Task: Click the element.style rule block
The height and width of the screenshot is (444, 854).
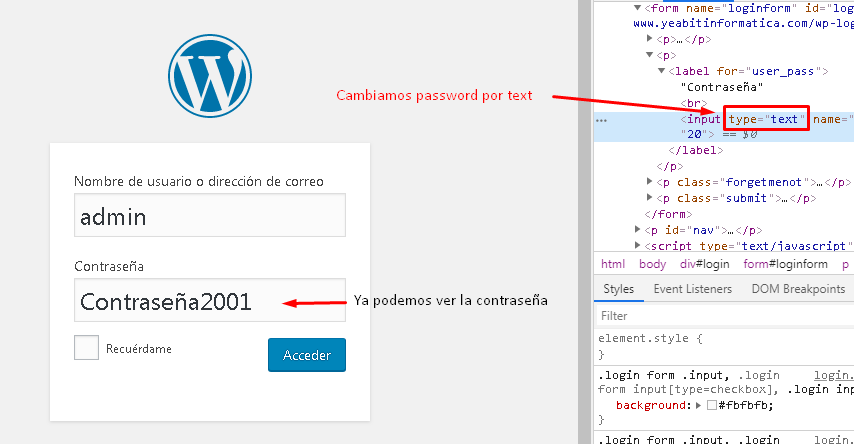Action: pos(724,346)
